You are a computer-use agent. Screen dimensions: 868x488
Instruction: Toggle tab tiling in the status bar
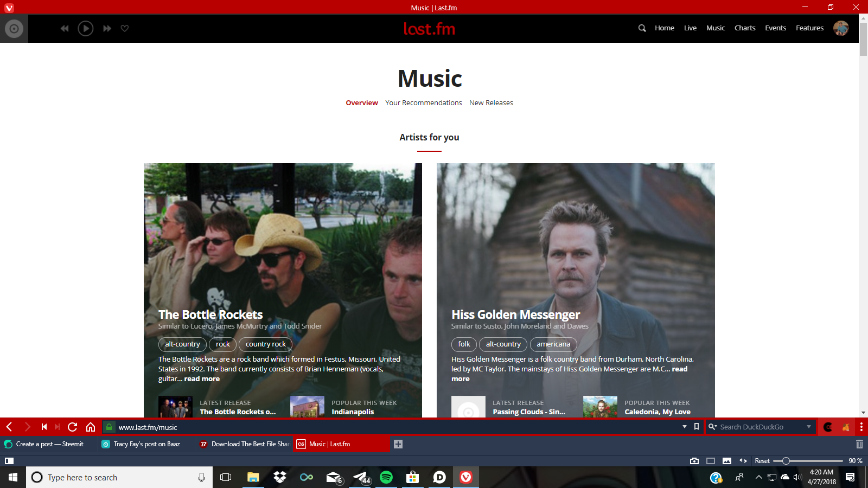tap(711, 461)
